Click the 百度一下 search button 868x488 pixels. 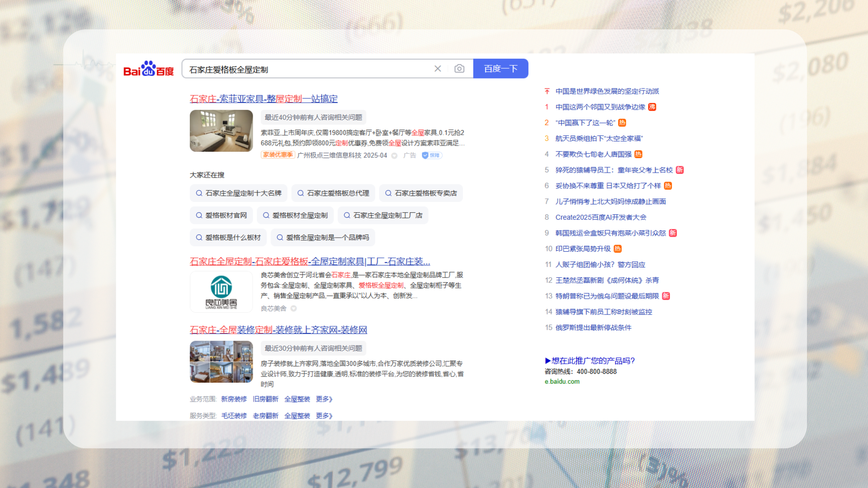click(500, 69)
